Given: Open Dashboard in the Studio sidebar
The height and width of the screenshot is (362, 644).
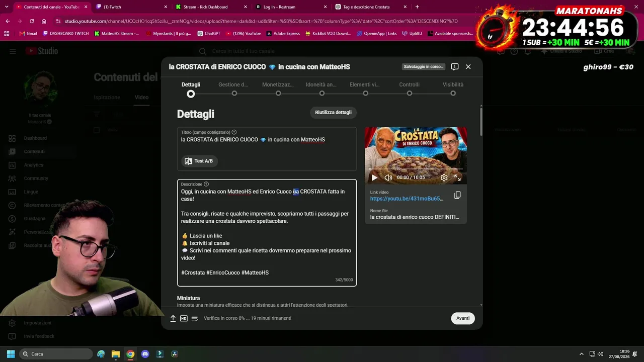Looking at the screenshot, I should pos(35,138).
